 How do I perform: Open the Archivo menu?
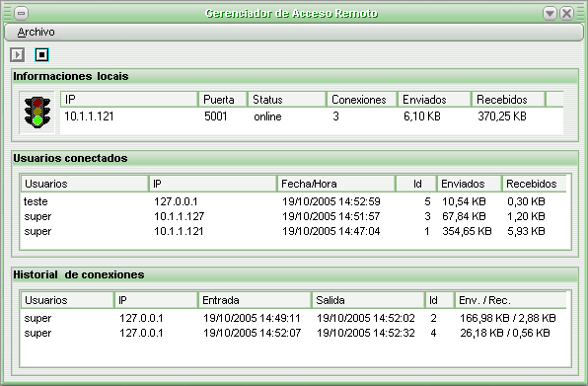(36, 32)
